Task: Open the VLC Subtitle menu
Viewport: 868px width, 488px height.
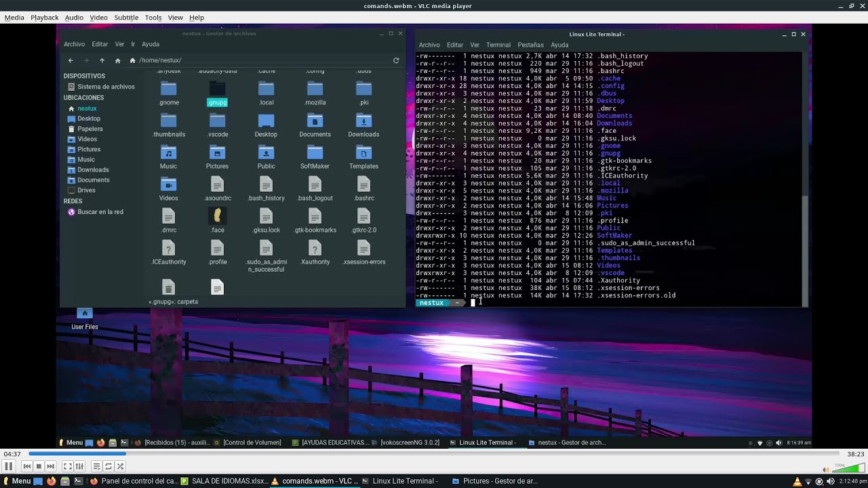Action: [x=126, y=18]
